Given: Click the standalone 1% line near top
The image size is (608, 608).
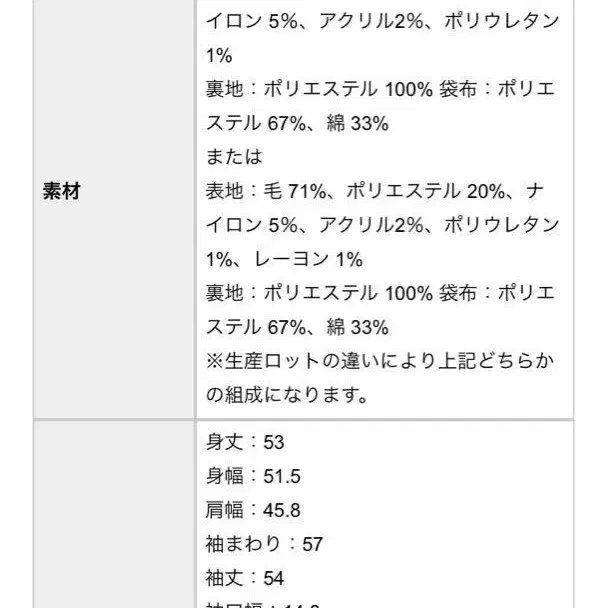Looking at the screenshot, I should 219,55.
